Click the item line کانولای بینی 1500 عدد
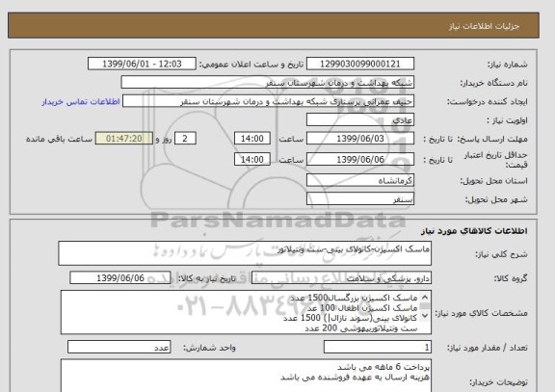The width and height of the screenshot is (555, 392). click(x=350, y=319)
